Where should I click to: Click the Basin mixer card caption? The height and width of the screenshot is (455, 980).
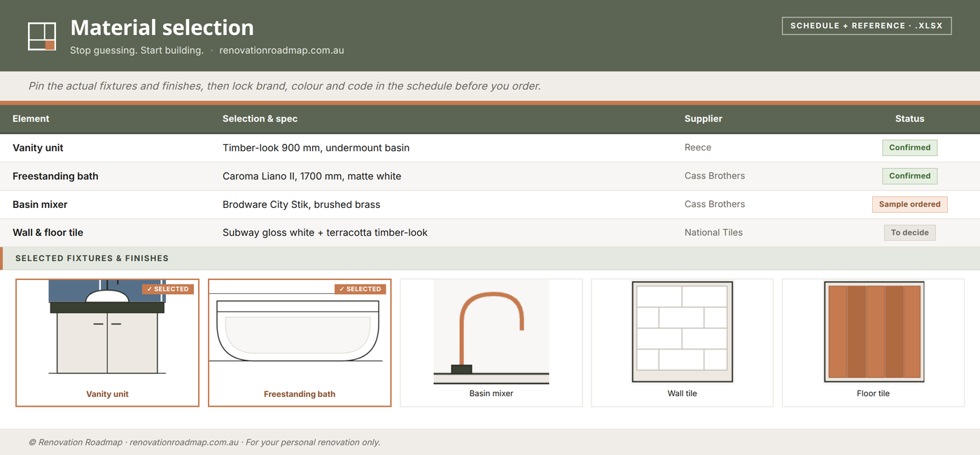point(491,393)
